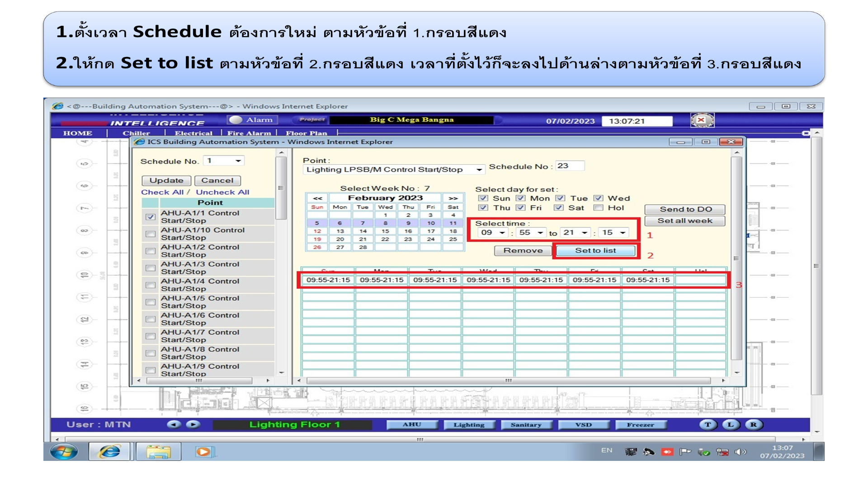
Task: Open the Chiller menu
Action: click(x=136, y=133)
